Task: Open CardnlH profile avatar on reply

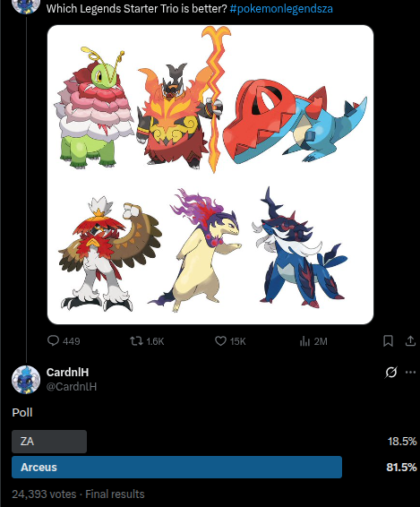Action: (x=26, y=380)
